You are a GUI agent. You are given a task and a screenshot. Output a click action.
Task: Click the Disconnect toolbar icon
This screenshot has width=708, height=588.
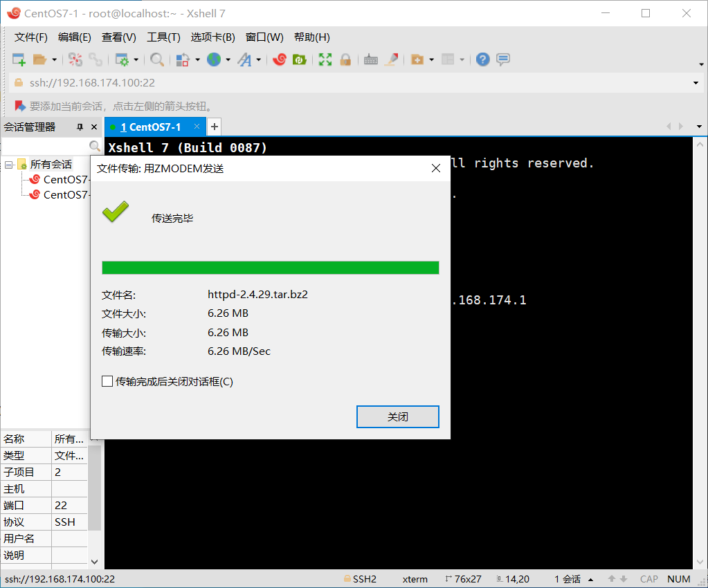click(x=75, y=59)
